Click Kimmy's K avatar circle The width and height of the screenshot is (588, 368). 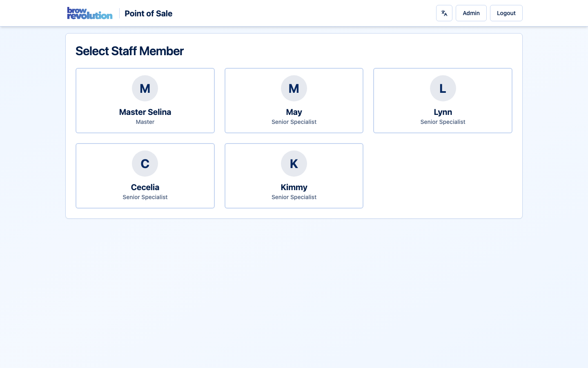click(x=294, y=164)
